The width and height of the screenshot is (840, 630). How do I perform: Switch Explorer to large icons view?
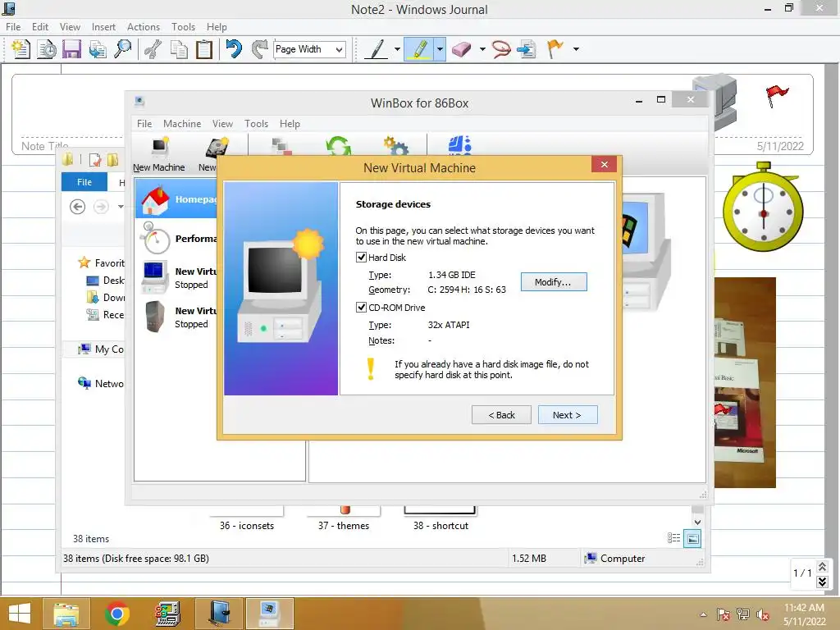coord(692,539)
